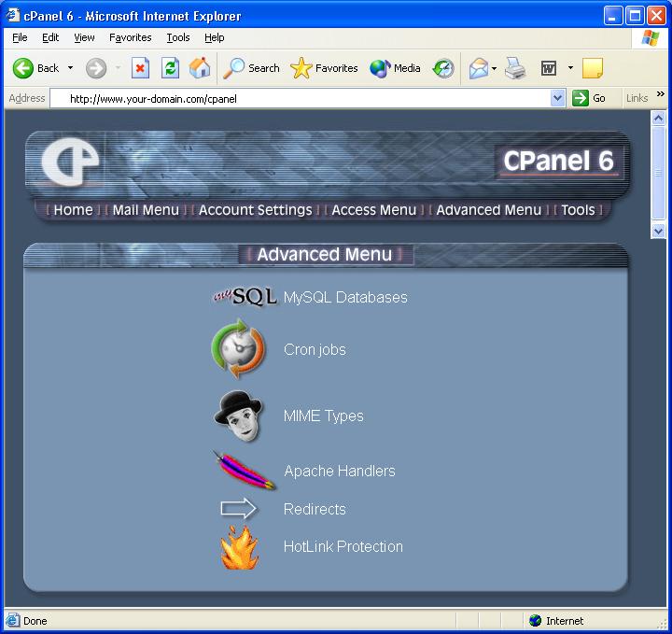Open the Edit menu
672x634 pixels.
click(50, 37)
